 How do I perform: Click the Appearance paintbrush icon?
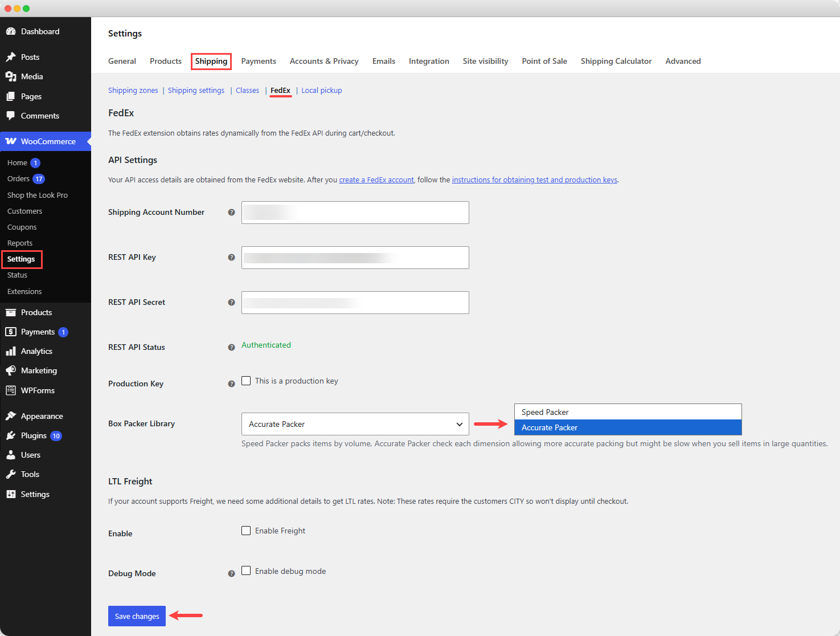click(11, 416)
